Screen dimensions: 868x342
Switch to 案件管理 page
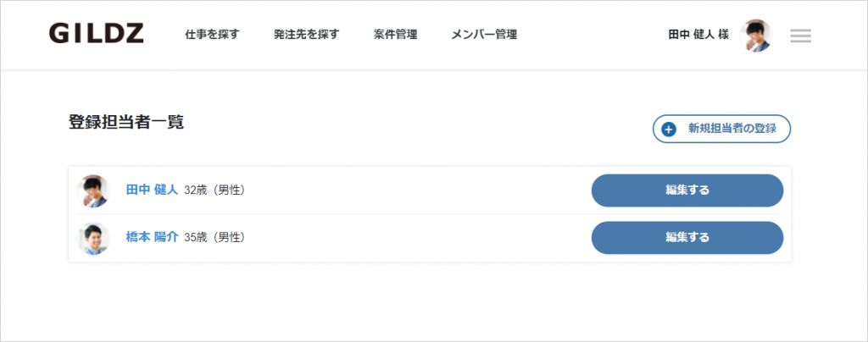tap(395, 35)
